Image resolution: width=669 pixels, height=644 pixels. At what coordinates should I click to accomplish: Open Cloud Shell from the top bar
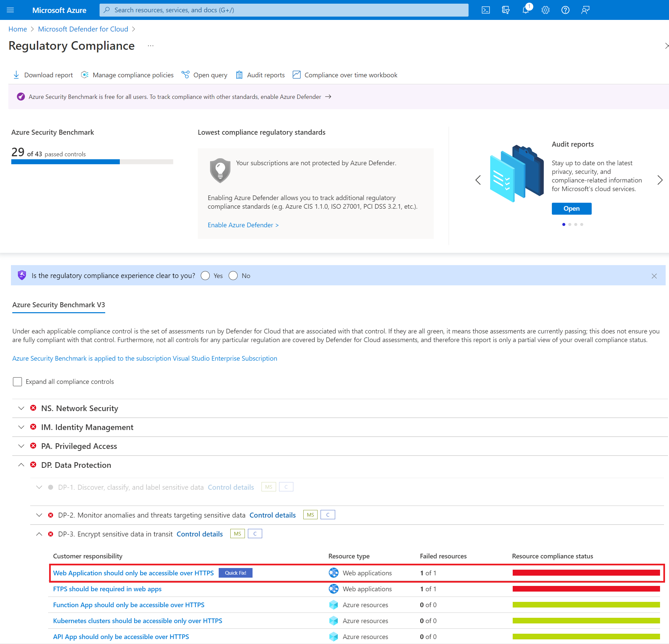pyautogui.click(x=485, y=10)
